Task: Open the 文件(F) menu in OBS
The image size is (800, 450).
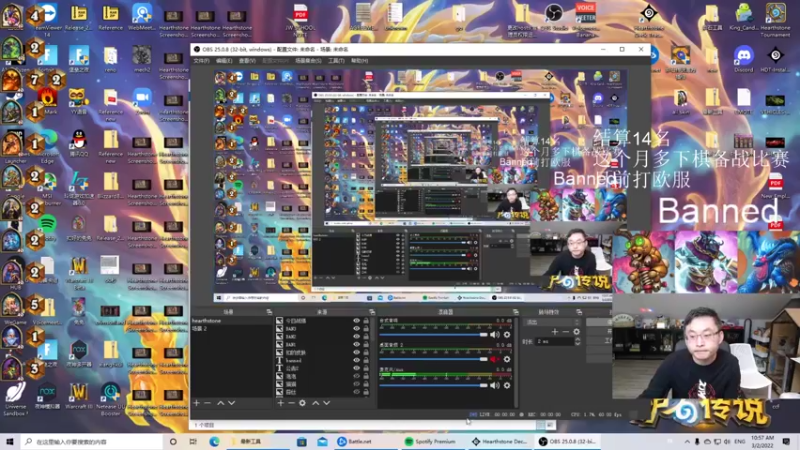Action: tap(202, 61)
